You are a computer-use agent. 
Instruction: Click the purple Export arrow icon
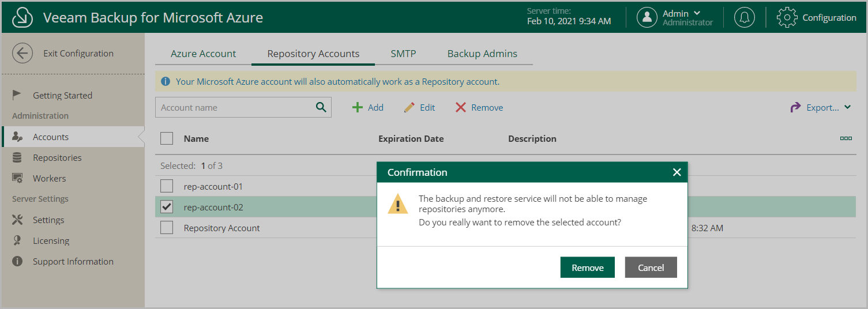[796, 107]
